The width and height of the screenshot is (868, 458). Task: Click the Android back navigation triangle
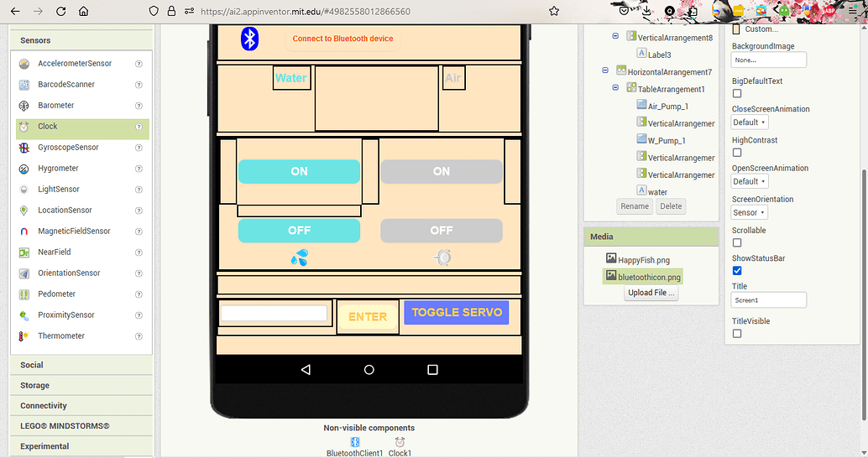pyautogui.click(x=306, y=369)
